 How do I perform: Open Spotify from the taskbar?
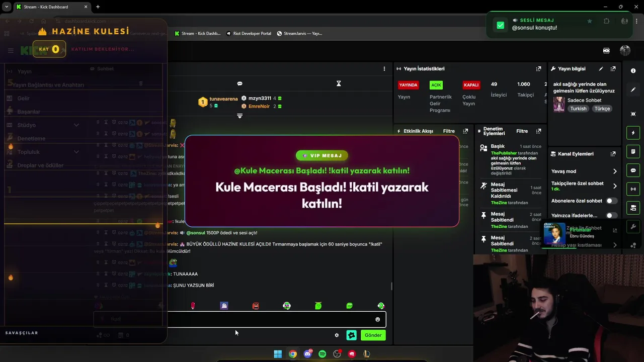[x=323, y=354]
